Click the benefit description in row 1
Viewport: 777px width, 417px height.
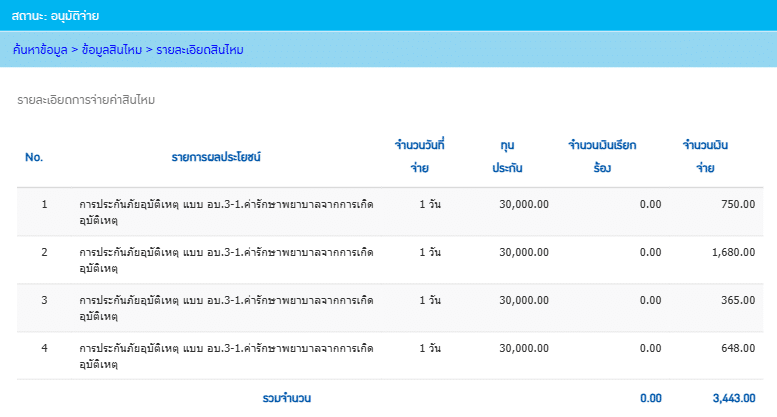tap(226, 212)
